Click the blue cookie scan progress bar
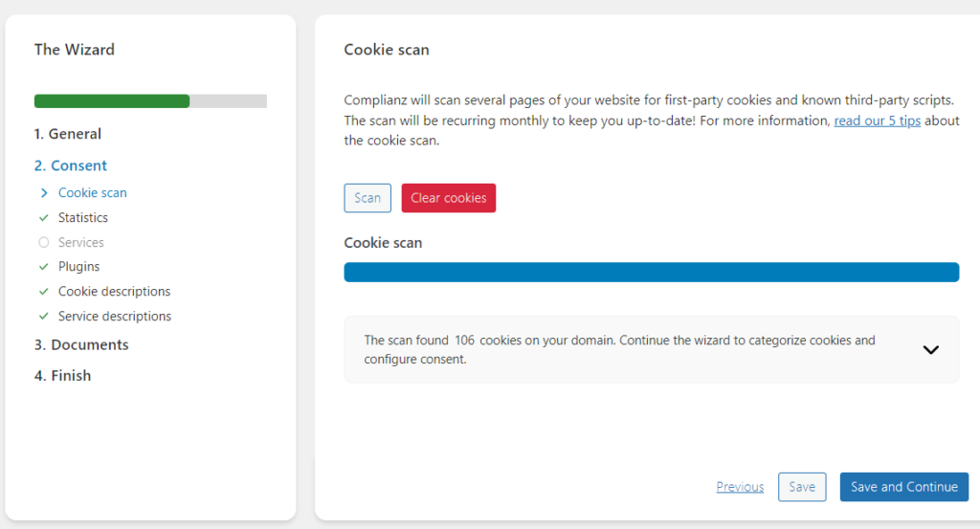This screenshot has height=529, width=980. point(651,273)
